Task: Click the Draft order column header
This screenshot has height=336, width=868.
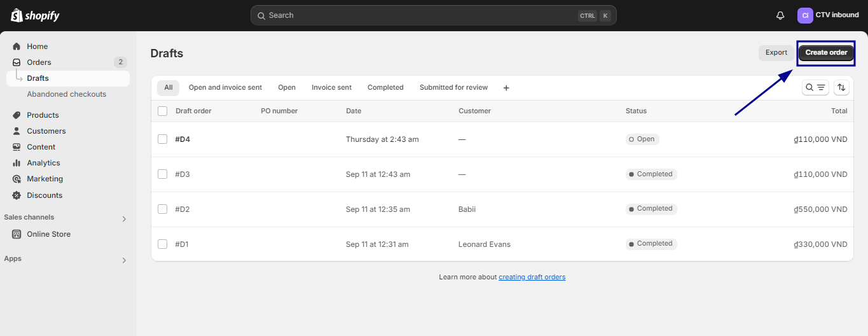Action: [193, 111]
